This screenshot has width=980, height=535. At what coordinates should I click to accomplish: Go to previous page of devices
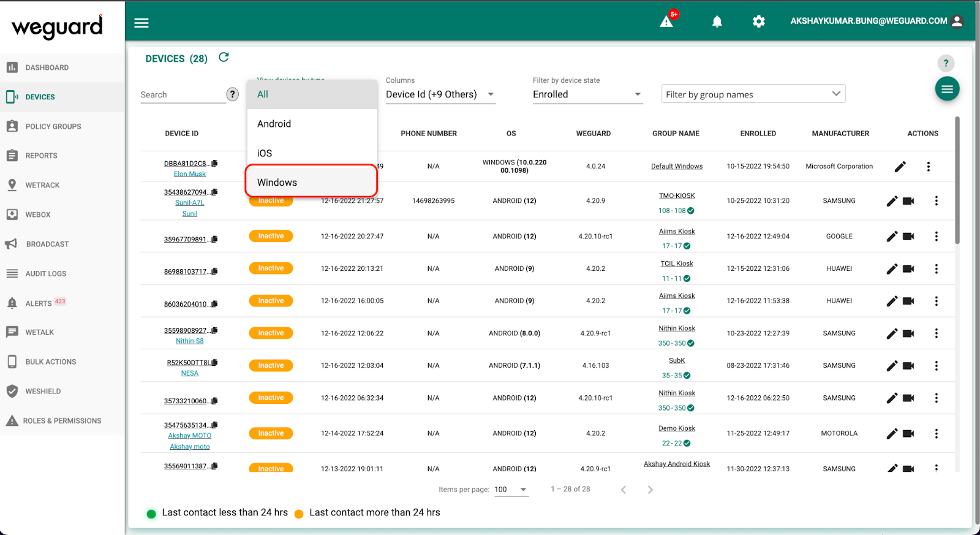click(624, 490)
